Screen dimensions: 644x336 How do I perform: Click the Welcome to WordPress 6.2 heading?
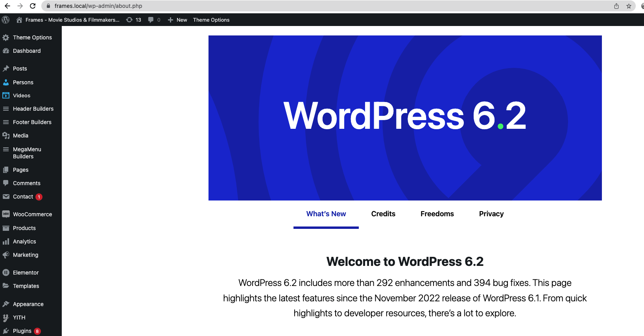[x=405, y=262]
